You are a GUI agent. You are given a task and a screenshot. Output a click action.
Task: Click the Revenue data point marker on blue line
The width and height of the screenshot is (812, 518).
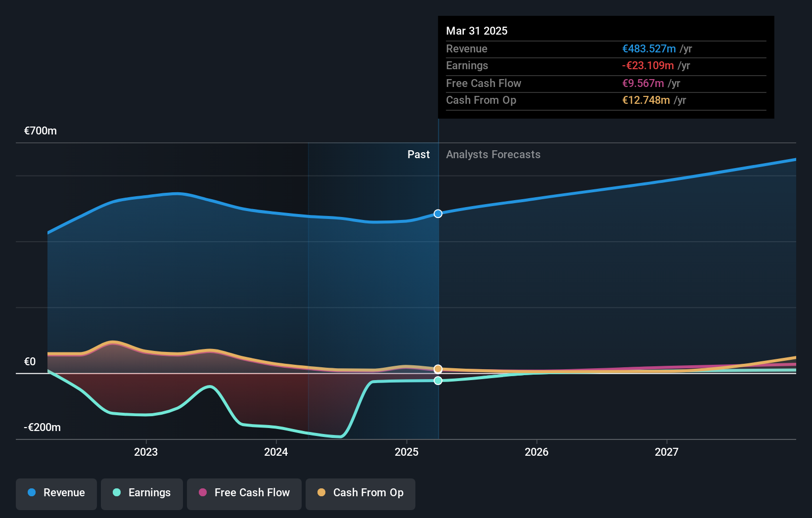438,214
